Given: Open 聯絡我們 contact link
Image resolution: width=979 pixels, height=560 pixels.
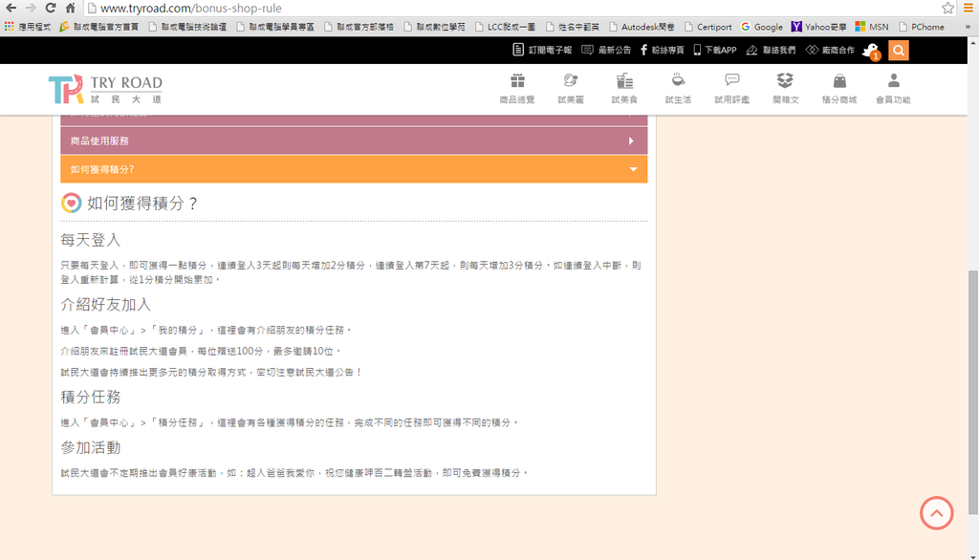Looking at the screenshot, I should point(772,50).
